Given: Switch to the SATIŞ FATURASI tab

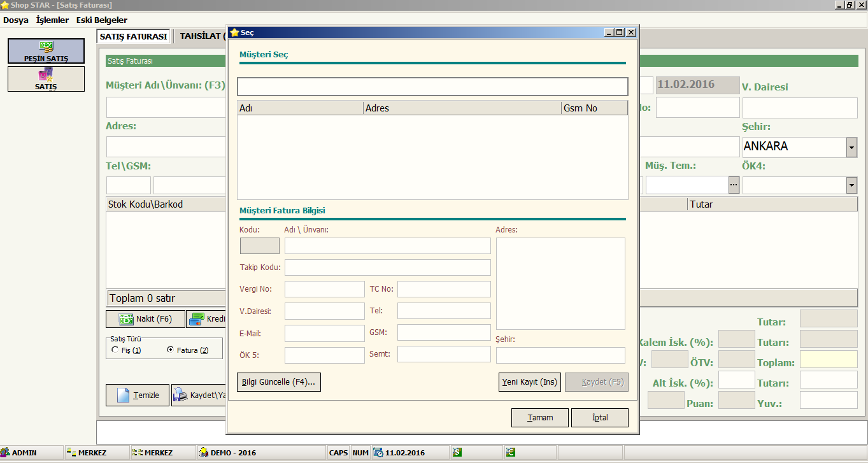Looking at the screenshot, I should (x=134, y=36).
